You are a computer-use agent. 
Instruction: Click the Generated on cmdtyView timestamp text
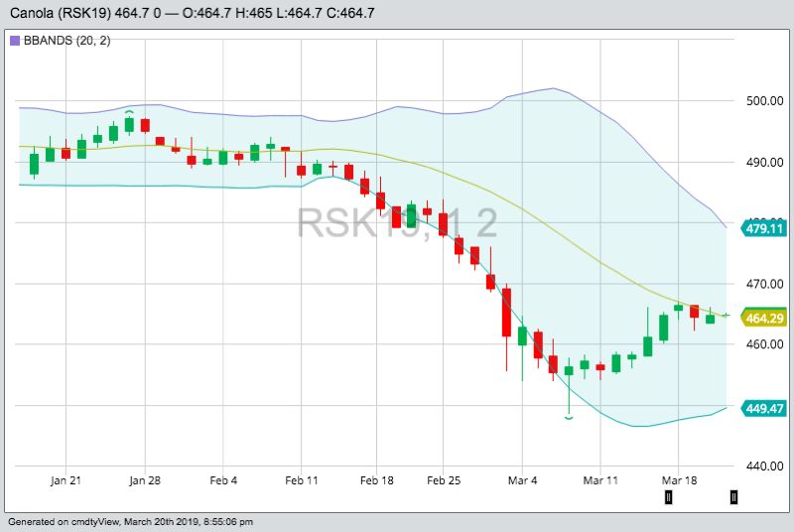pos(131,521)
